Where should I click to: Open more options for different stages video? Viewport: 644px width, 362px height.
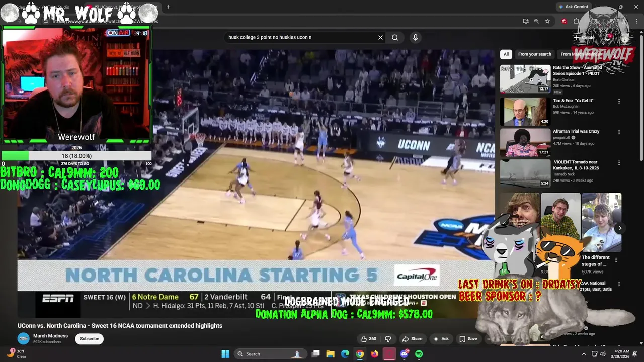(x=616, y=260)
